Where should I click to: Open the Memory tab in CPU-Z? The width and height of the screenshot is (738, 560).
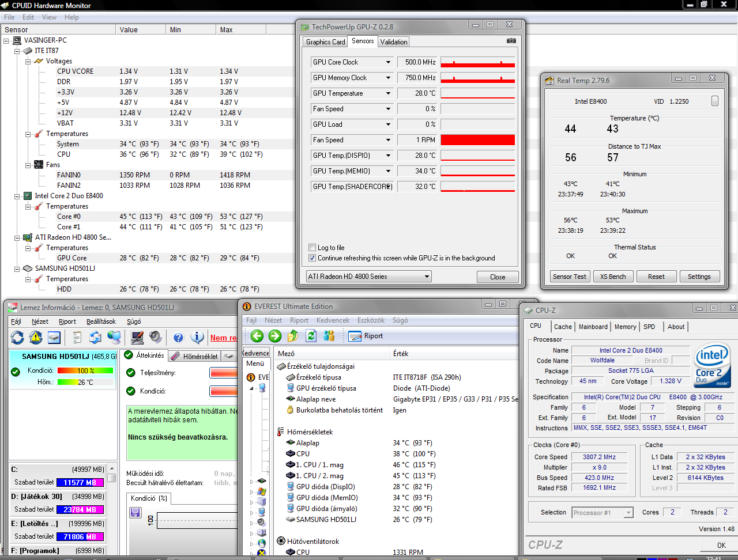pos(626,327)
